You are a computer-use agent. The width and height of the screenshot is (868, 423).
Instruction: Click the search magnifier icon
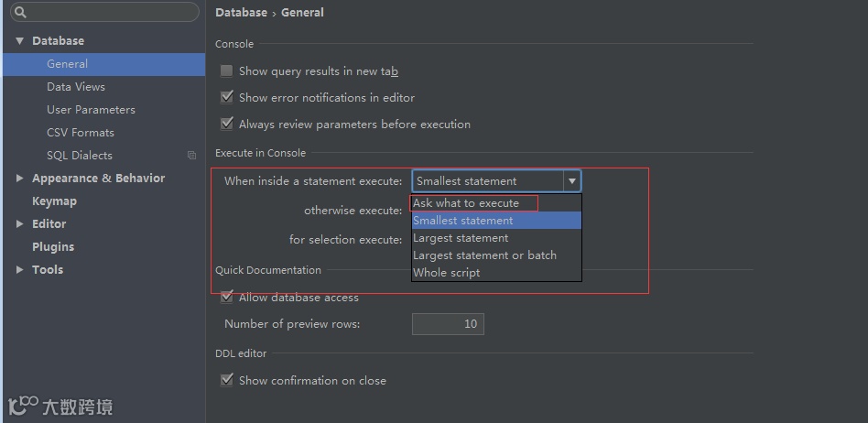(x=20, y=13)
